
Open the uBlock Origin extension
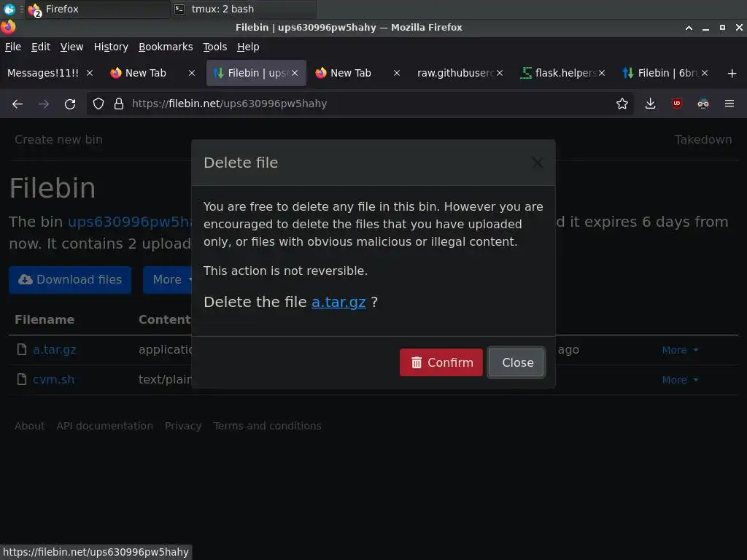coord(676,104)
